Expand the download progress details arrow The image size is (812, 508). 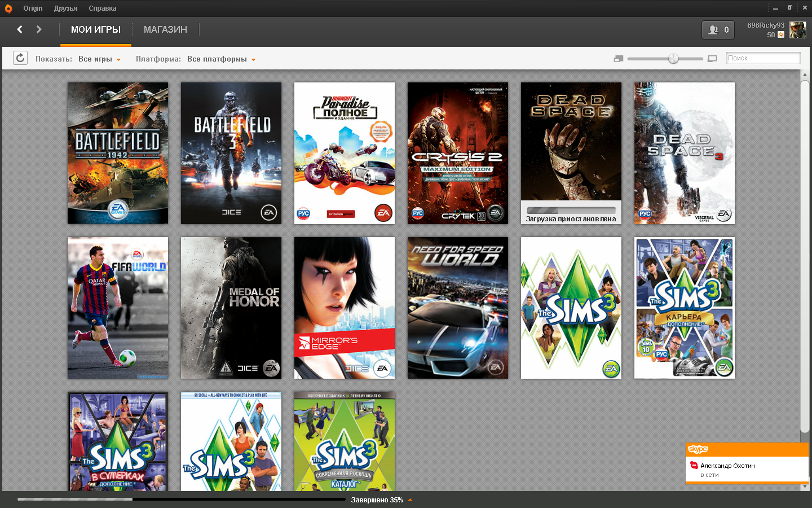coord(410,500)
